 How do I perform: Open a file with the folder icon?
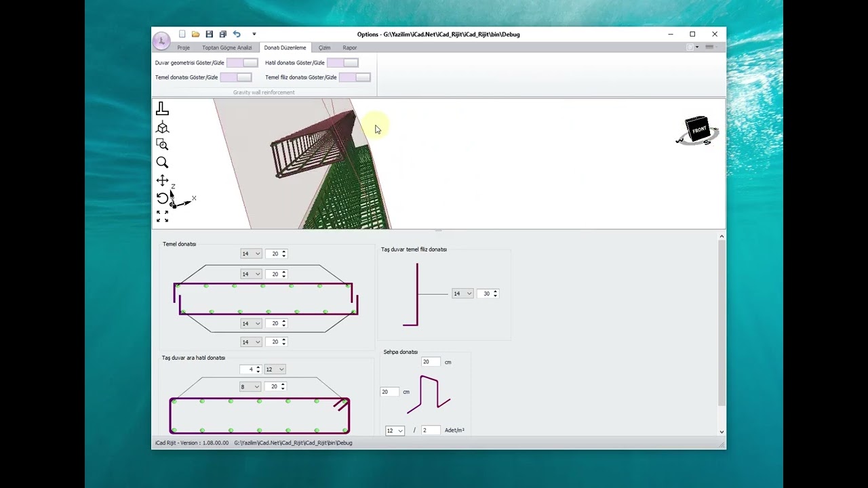[x=195, y=34]
